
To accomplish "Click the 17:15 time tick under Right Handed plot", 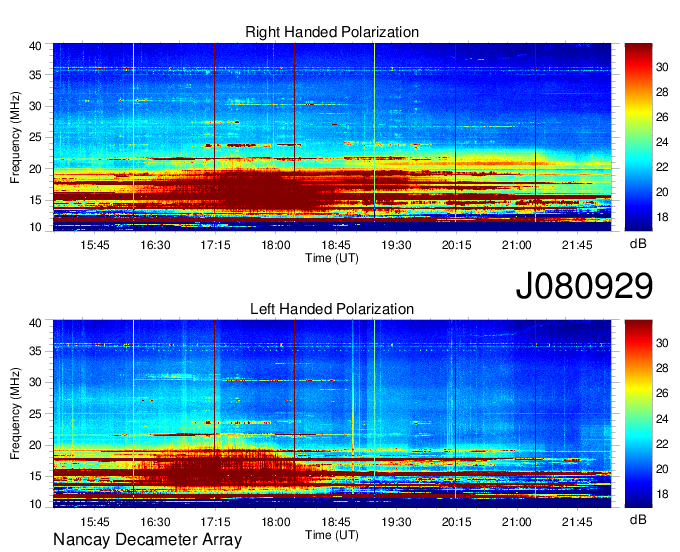I will click(x=216, y=245).
